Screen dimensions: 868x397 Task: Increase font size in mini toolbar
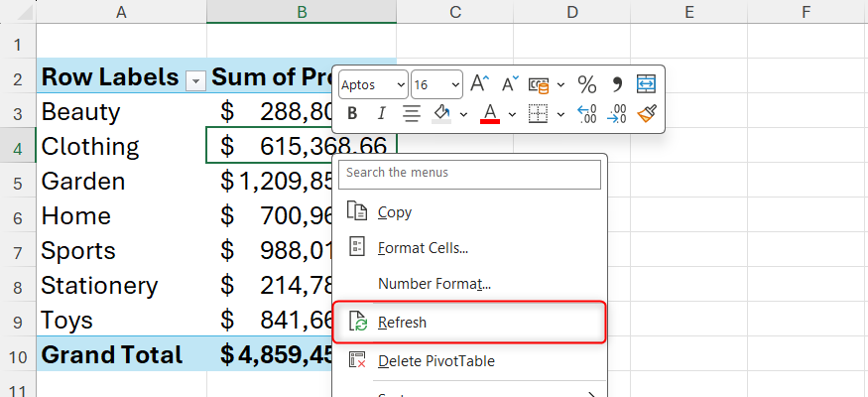tap(479, 84)
